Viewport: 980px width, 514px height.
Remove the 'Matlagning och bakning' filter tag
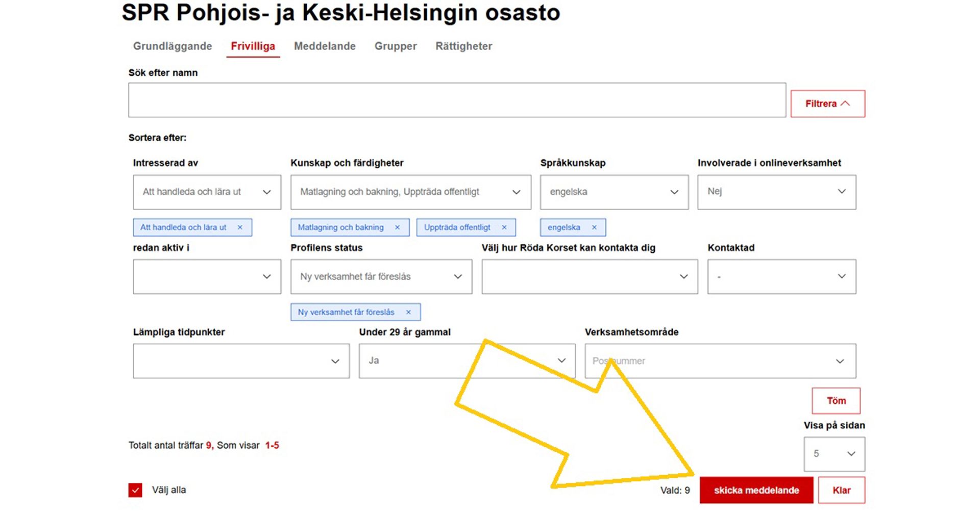coord(397,227)
